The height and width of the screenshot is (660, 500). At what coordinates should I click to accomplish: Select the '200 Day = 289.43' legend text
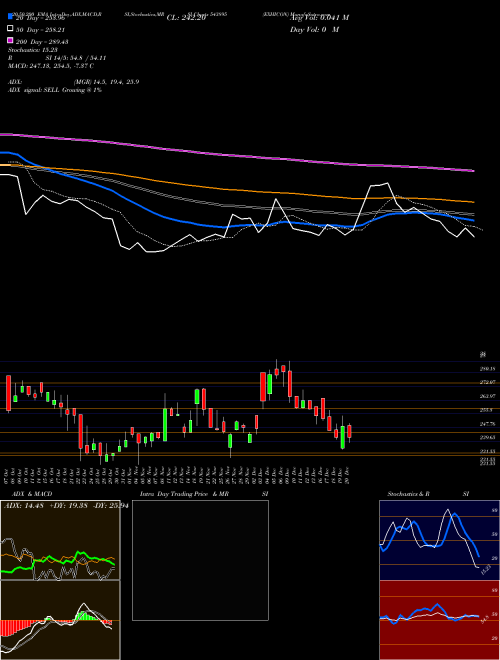43,41
